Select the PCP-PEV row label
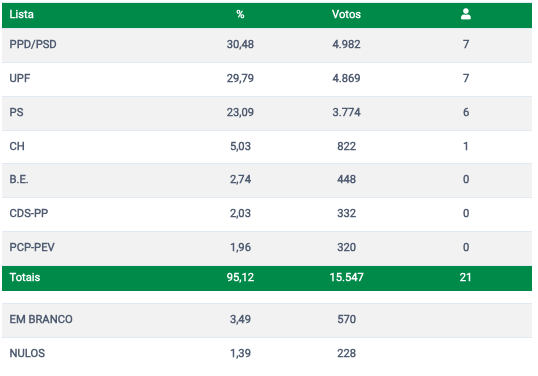 (32, 247)
